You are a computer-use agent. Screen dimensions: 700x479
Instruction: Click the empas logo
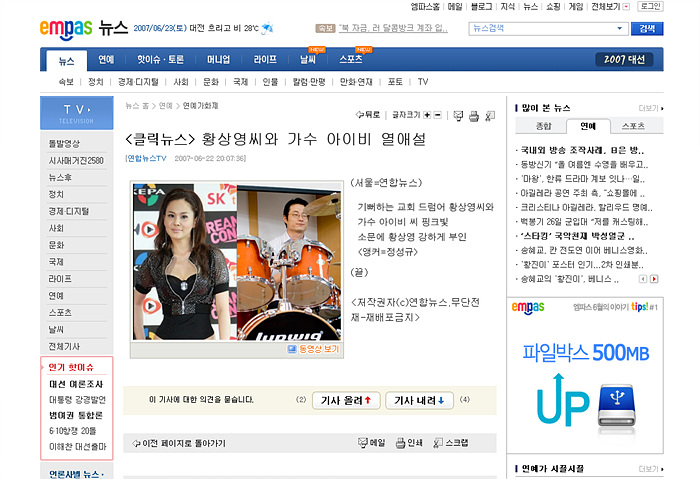[x=66, y=29]
